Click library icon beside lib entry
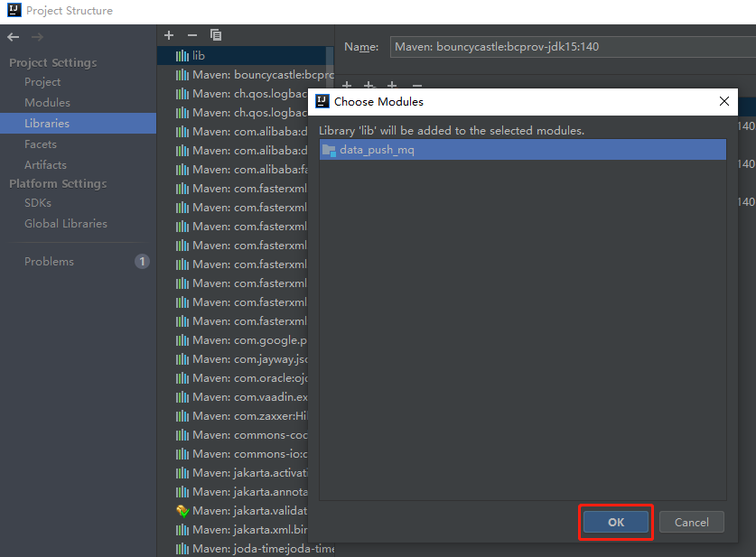The image size is (756, 557). point(182,56)
